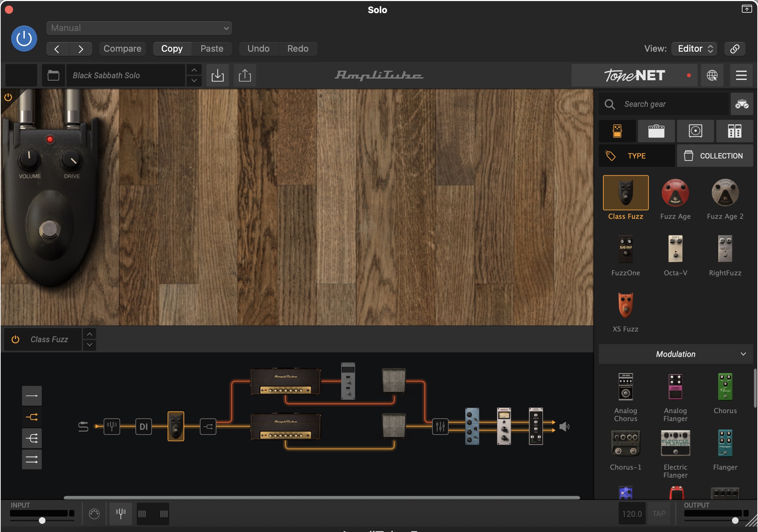Go to next preset with right arrow
The image size is (758, 532).
coord(81,49)
